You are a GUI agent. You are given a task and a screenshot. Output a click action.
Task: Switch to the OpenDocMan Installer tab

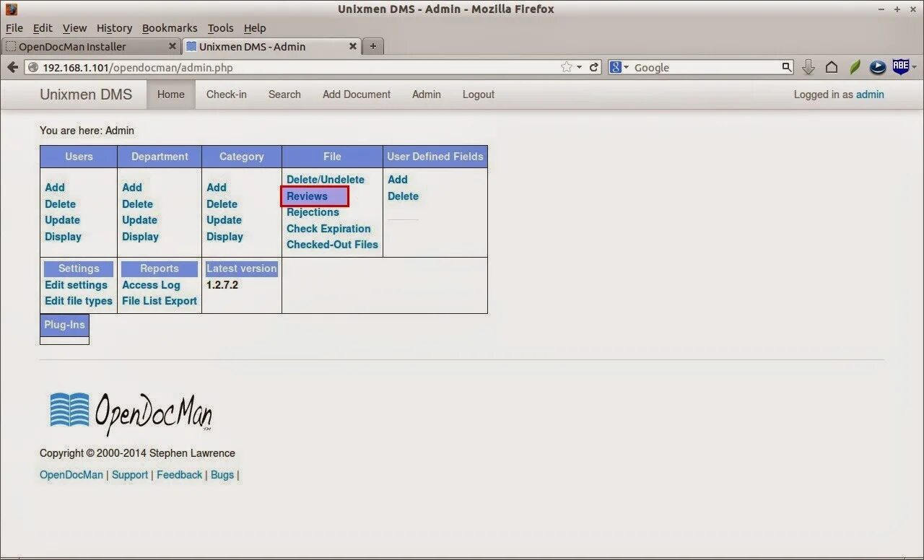pos(91,46)
